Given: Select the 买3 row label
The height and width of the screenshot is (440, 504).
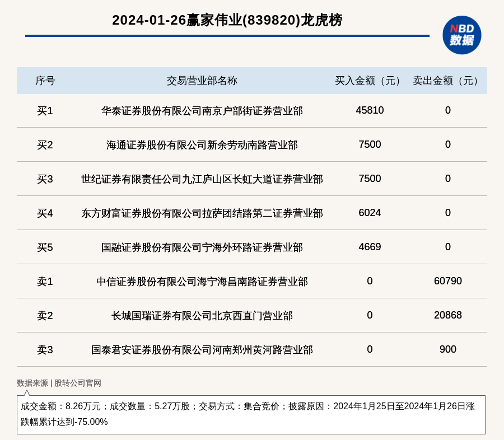Looking at the screenshot, I should click(x=45, y=179).
